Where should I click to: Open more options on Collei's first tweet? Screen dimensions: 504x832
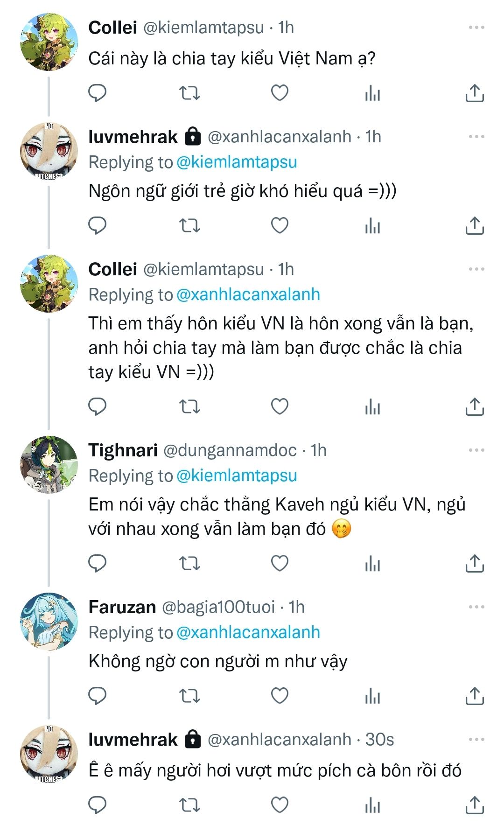coord(476,28)
